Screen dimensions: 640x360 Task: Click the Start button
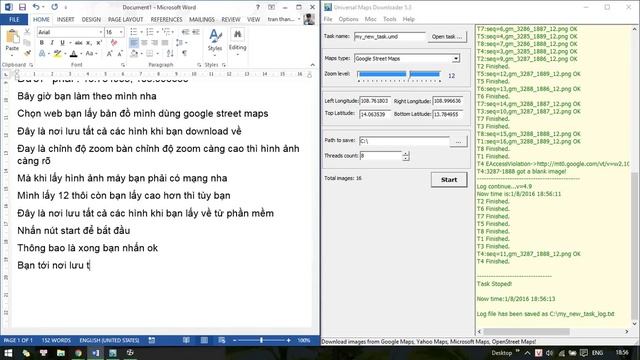[x=449, y=180]
